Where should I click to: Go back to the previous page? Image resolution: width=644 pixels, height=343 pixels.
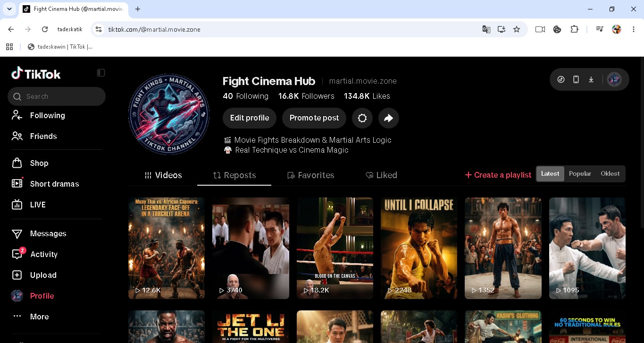[x=11, y=29]
